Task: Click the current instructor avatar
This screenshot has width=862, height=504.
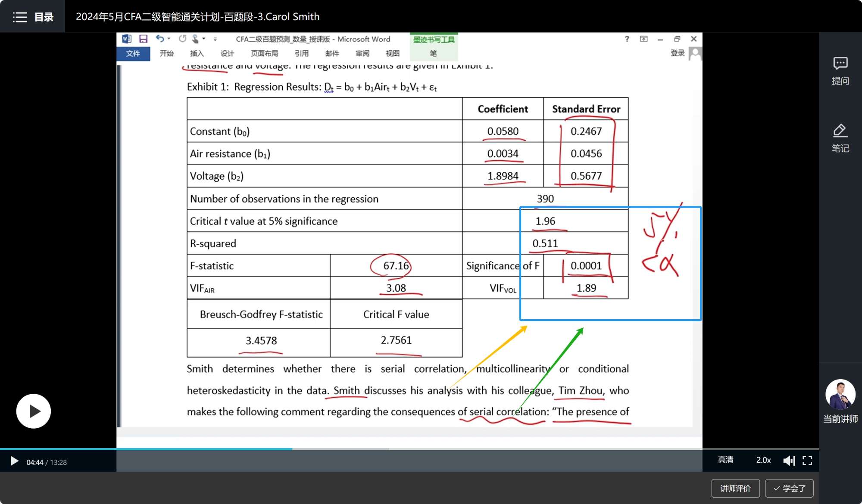Action: click(840, 394)
